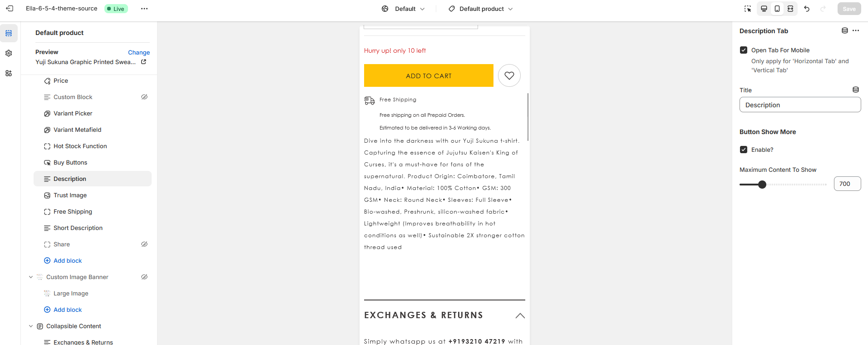Image resolution: width=868 pixels, height=345 pixels.
Task: Open the theme settings gear icon
Action: [9, 53]
